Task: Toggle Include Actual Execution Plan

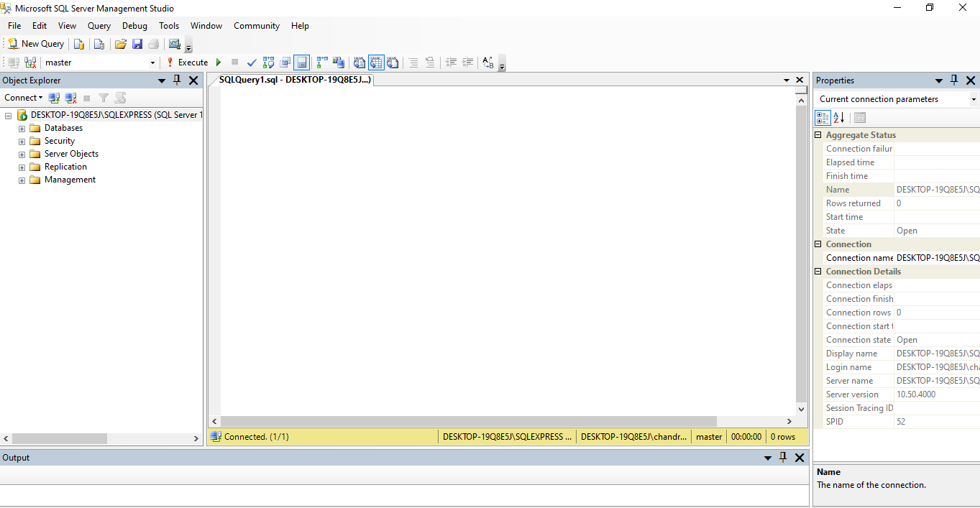Action: point(321,63)
